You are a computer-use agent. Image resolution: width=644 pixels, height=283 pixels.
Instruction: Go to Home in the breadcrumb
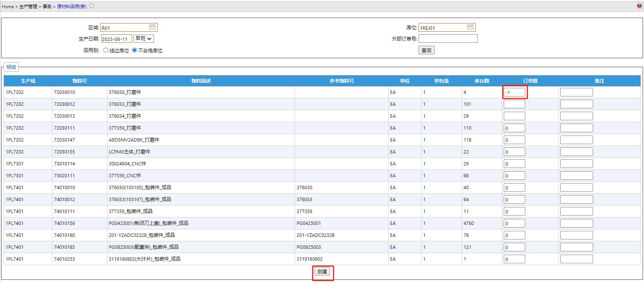point(8,6)
